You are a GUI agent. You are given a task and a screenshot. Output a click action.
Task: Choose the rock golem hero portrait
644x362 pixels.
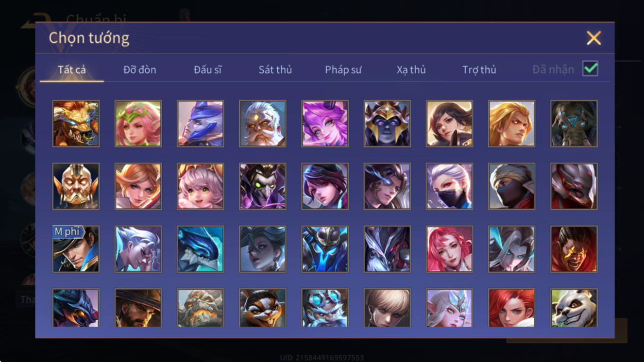pos(200,308)
